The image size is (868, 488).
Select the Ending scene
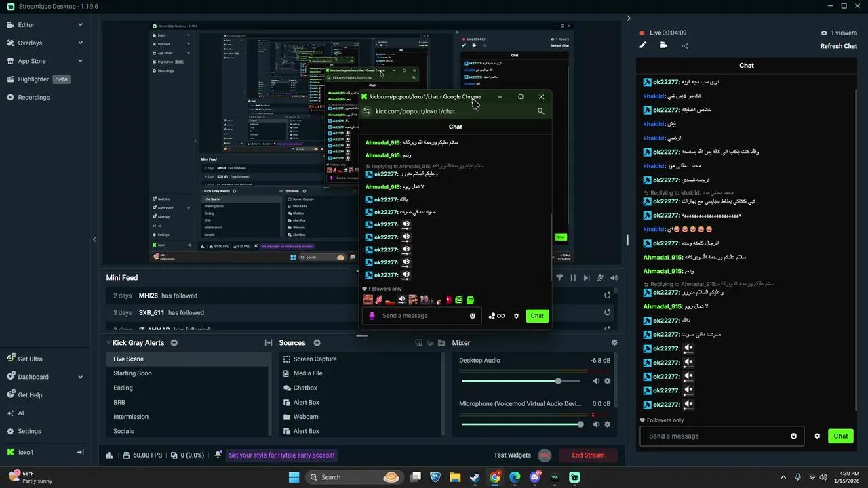click(x=188, y=388)
